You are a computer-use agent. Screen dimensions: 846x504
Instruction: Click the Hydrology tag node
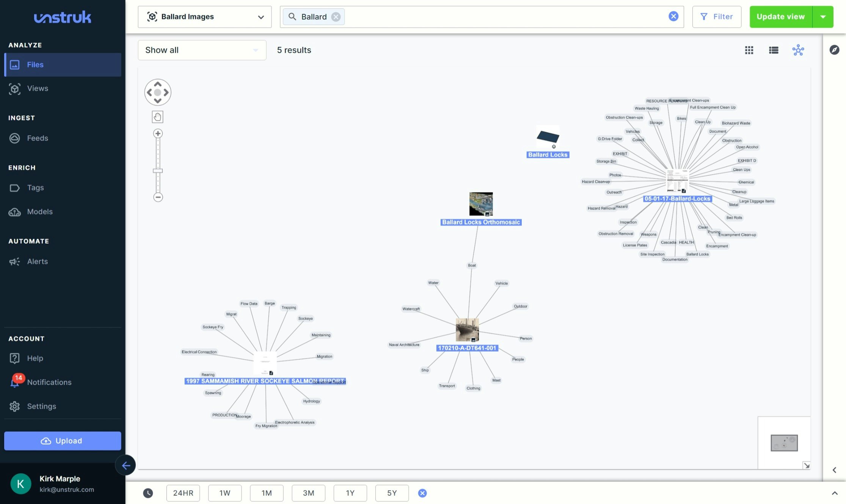click(312, 401)
